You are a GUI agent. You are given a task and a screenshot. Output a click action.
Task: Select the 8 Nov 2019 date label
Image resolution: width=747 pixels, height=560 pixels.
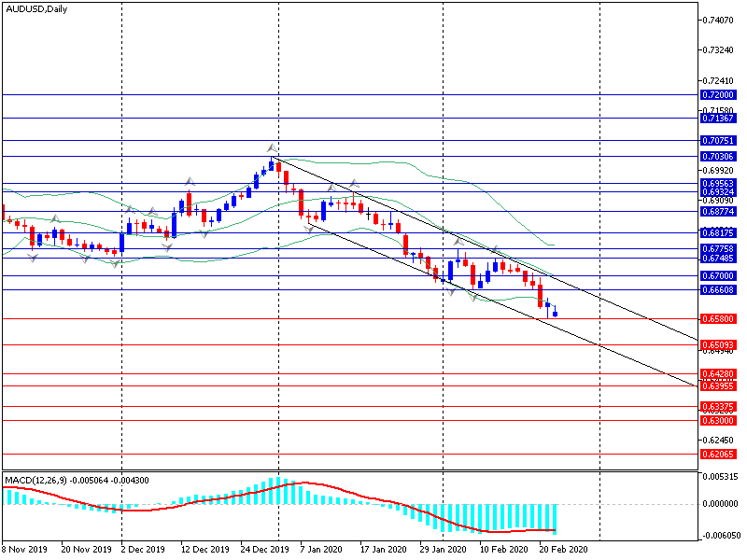point(26,551)
